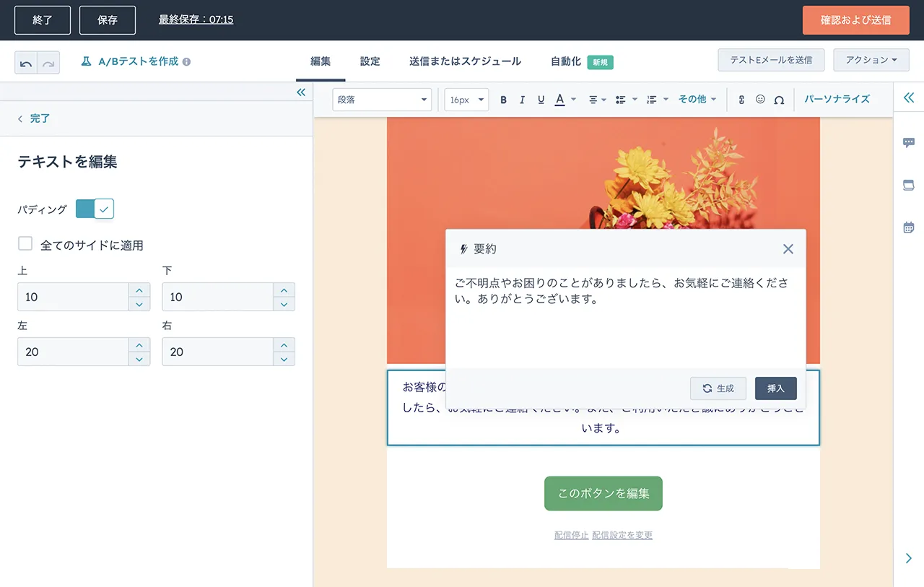Viewport: 924px width, 587px height.
Task: Click the undo arrow icon
Action: point(26,63)
